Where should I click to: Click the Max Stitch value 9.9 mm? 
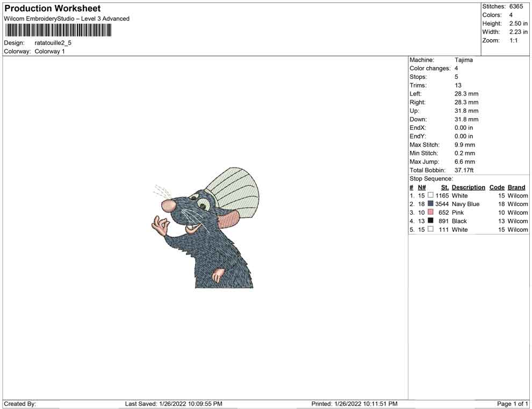click(x=465, y=145)
